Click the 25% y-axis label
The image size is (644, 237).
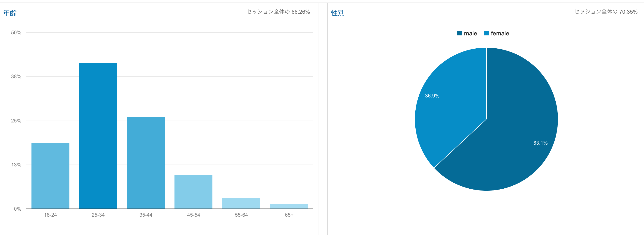(16, 121)
